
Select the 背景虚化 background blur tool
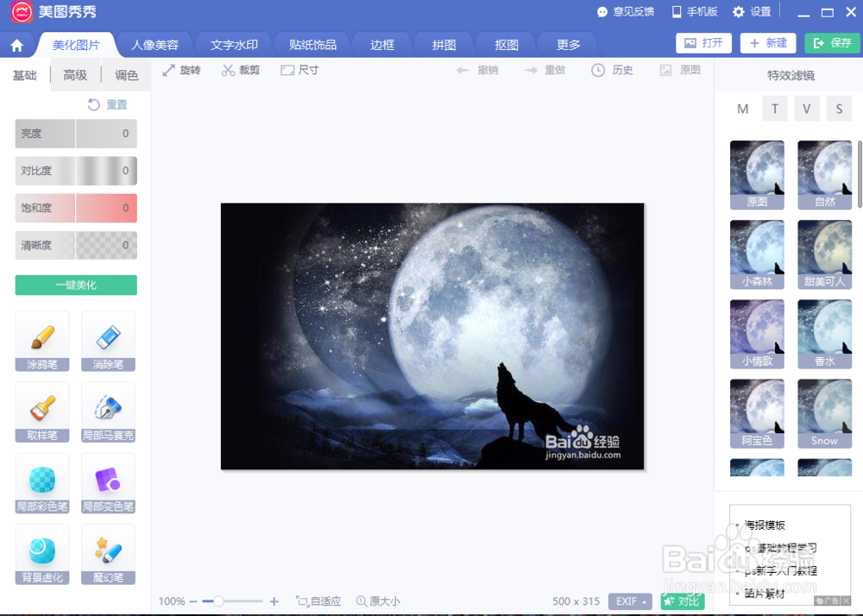click(x=41, y=554)
